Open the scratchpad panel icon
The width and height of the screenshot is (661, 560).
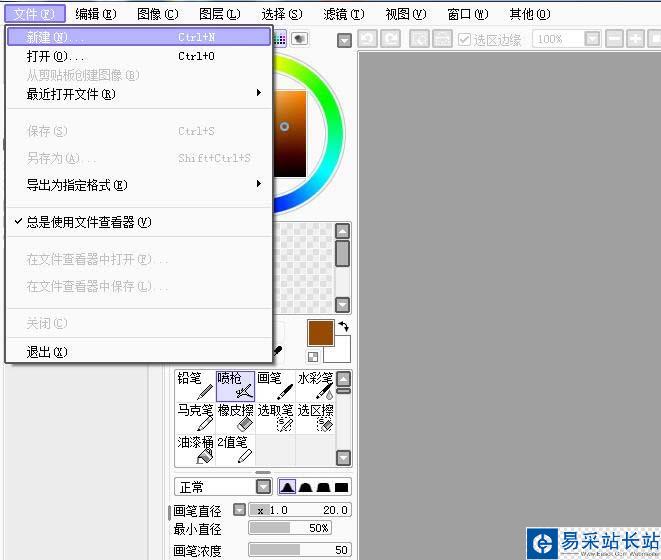click(299, 39)
